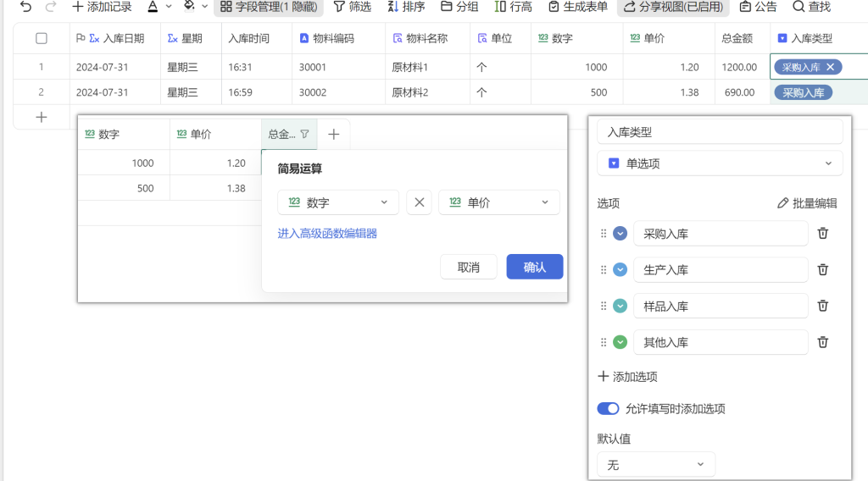Open the announcement (公告) panel
Image resolution: width=868 pixels, height=481 pixels.
(759, 7)
